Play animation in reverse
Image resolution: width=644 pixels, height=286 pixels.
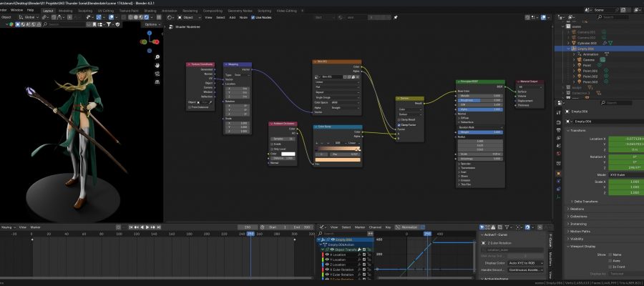click(x=142, y=227)
